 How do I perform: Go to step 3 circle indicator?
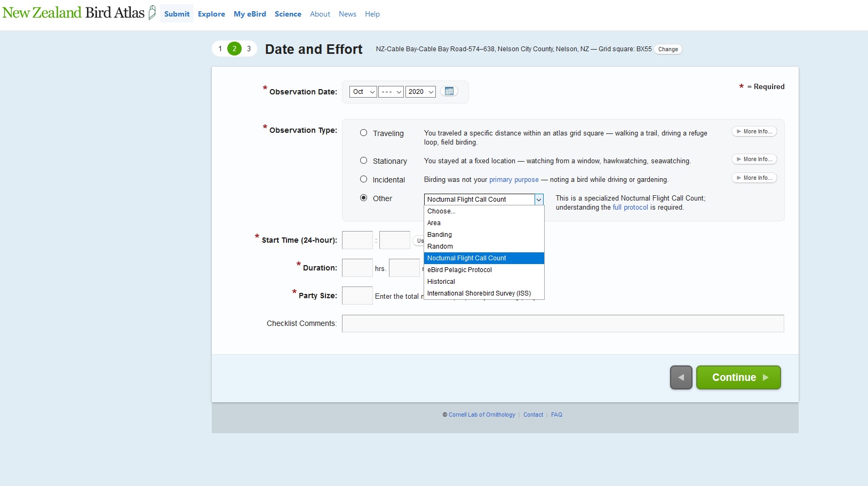pos(249,49)
